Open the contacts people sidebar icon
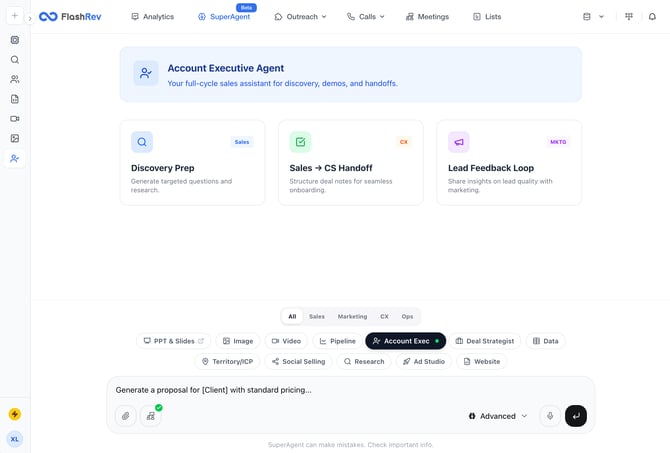 click(15, 79)
